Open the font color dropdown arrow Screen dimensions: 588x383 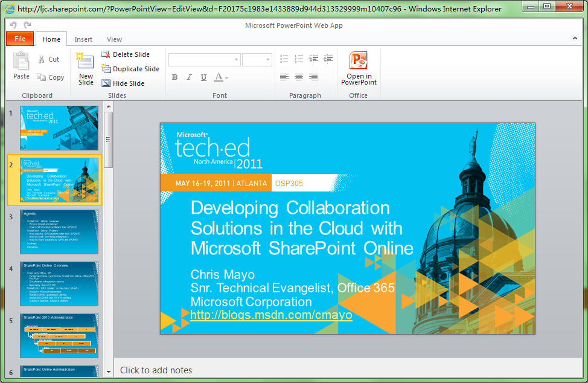(x=226, y=78)
